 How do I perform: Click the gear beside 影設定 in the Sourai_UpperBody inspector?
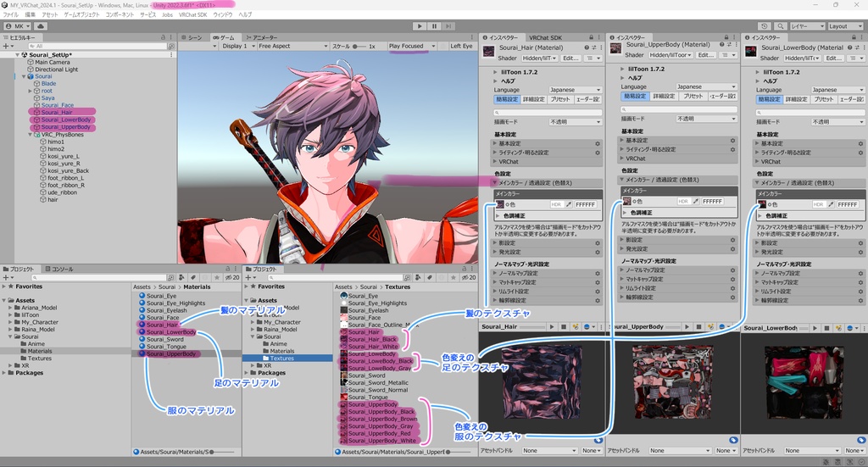point(732,240)
